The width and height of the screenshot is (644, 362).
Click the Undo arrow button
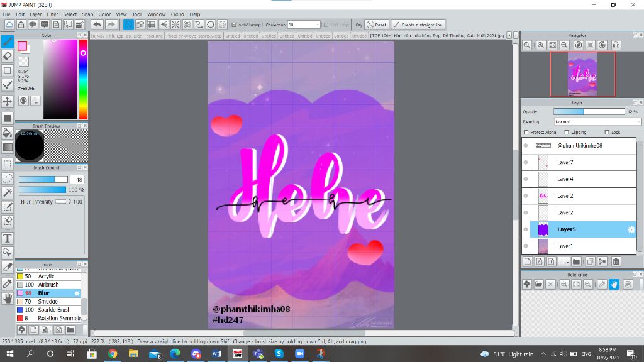[x=97, y=25]
